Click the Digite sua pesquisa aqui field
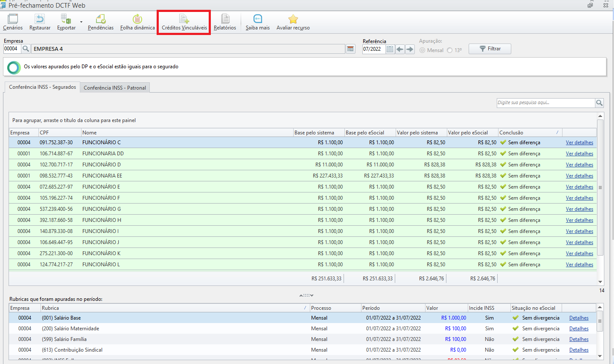 [x=546, y=102]
